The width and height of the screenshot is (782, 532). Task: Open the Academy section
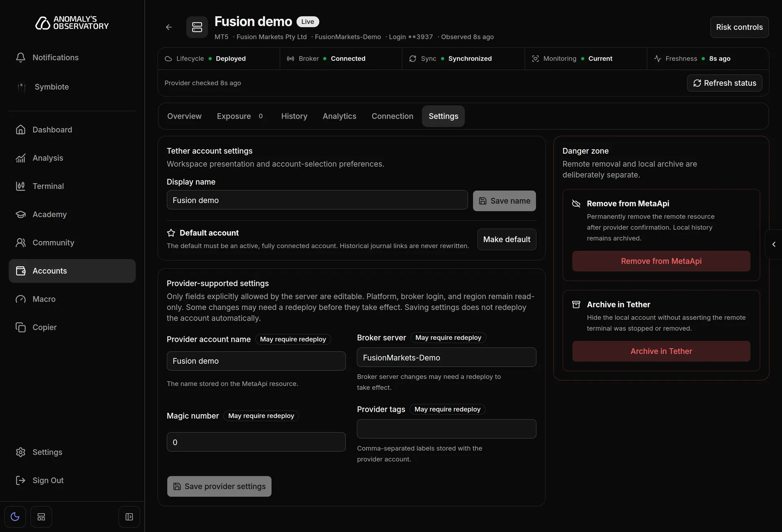click(72, 214)
